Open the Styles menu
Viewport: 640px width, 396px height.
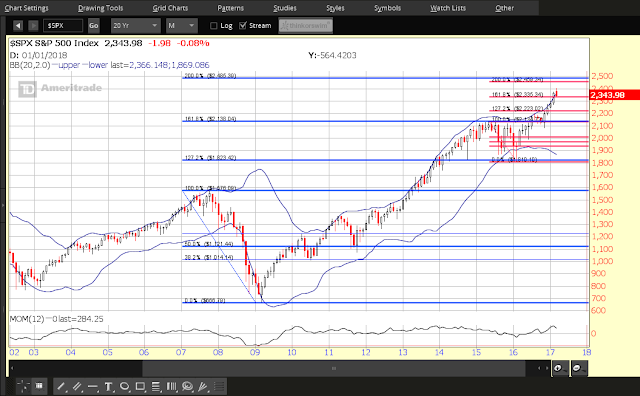[x=335, y=8]
